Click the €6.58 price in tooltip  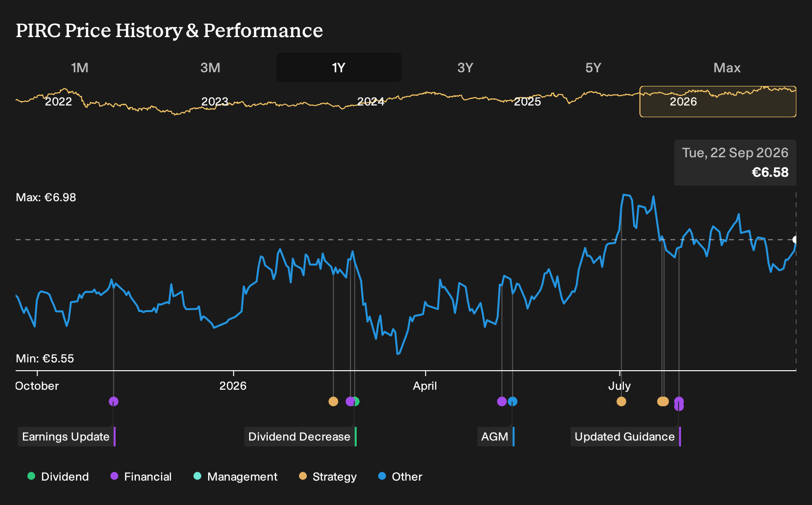pyautogui.click(x=770, y=172)
